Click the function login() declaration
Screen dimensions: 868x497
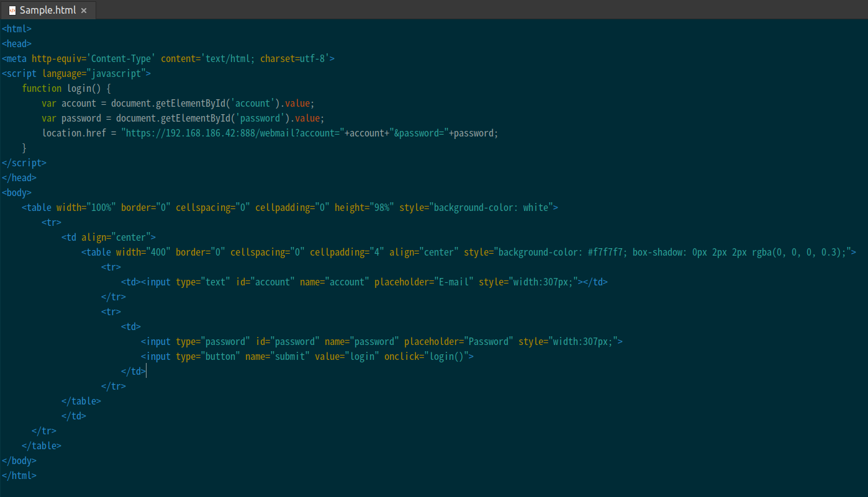[66, 88]
